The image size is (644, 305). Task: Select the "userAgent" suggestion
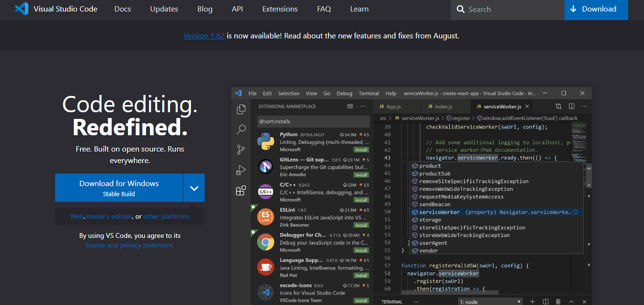[x=433, y=243]
